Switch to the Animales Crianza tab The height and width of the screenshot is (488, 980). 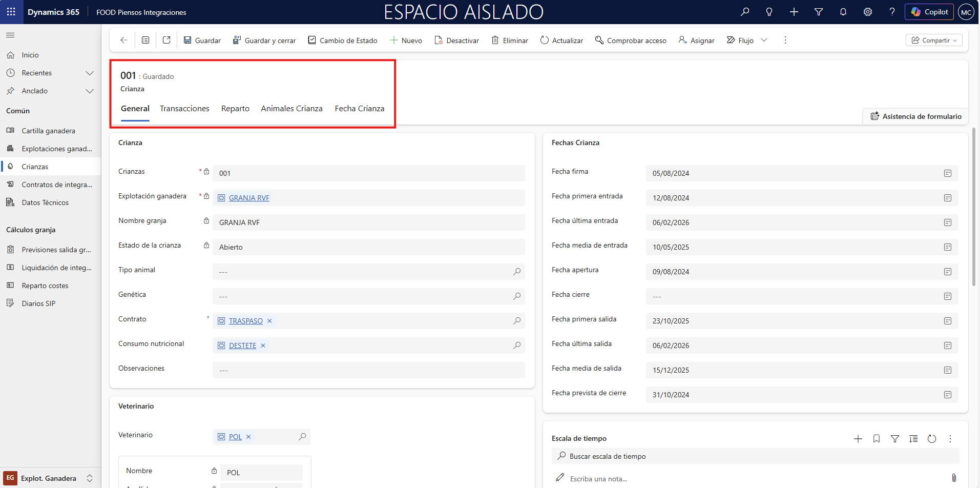pos(291,109)
